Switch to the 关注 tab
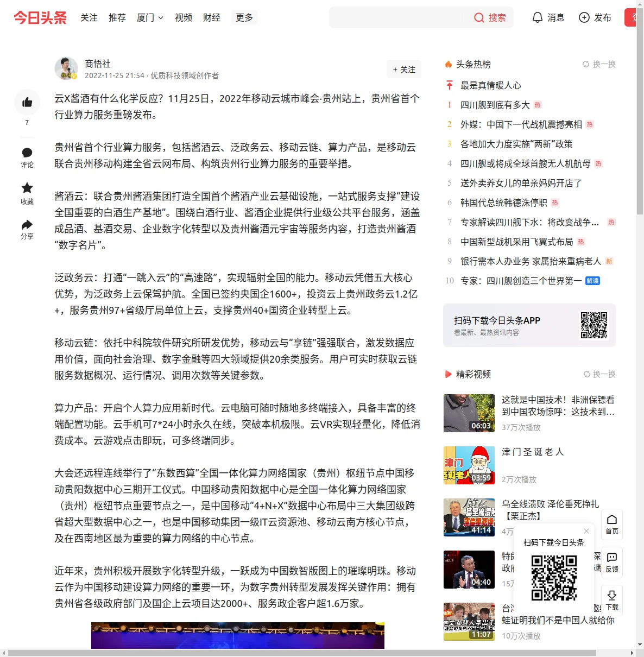This screenshot has height=657, width=644. click(89, 17)
